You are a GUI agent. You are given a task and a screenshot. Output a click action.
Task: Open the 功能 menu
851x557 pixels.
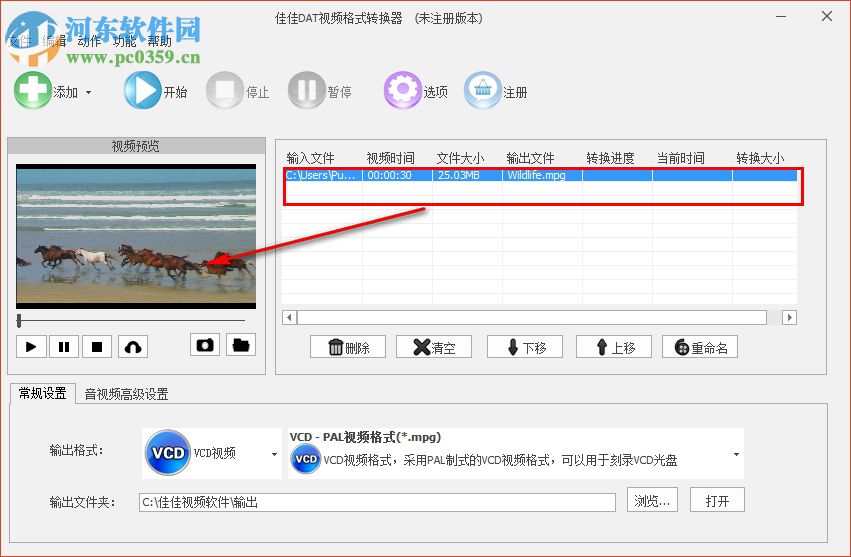(x=124, y=41)
